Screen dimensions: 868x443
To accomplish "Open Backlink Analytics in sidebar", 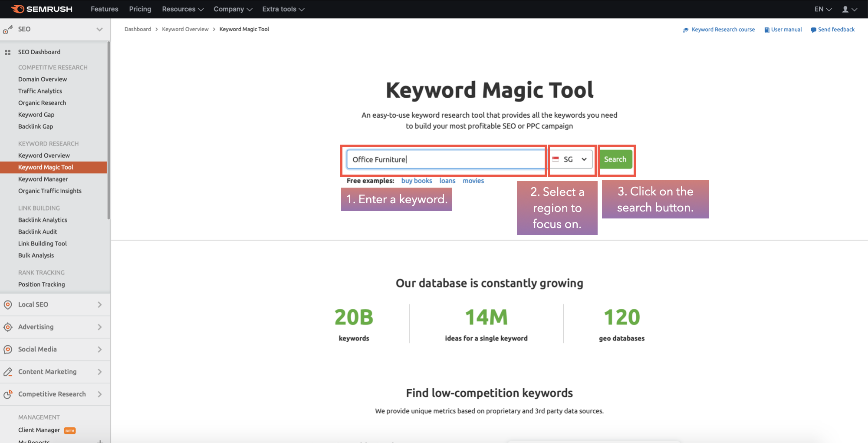I will 43,220.
